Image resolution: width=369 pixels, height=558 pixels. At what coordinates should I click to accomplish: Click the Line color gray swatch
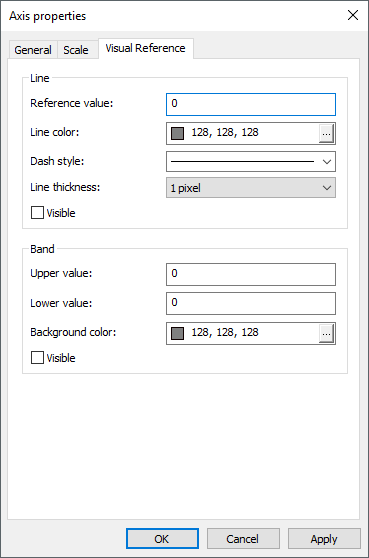(x=177, y=133)
